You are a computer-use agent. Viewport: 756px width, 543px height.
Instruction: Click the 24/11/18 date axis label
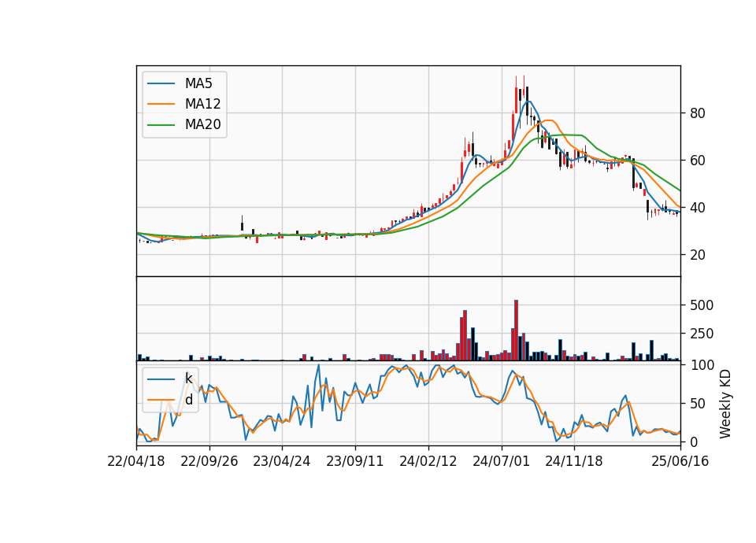(574, 461)
